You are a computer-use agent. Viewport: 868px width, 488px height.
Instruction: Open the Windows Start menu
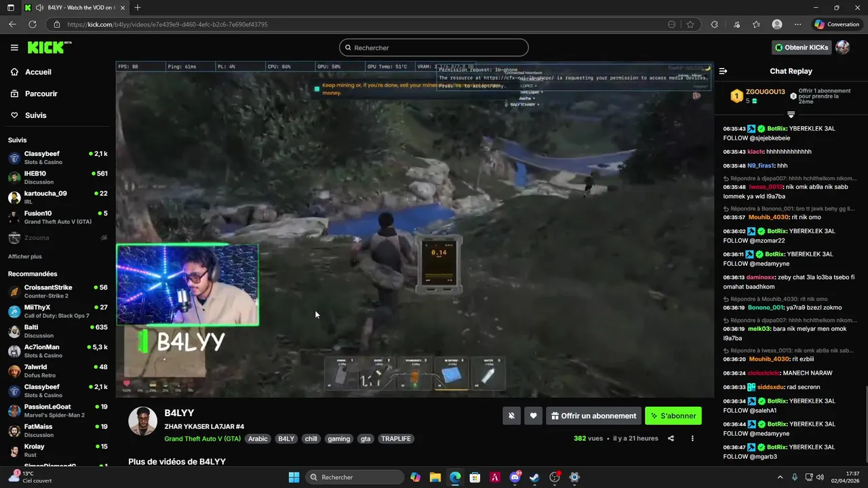pyautogui.click(x=294, y=477)
